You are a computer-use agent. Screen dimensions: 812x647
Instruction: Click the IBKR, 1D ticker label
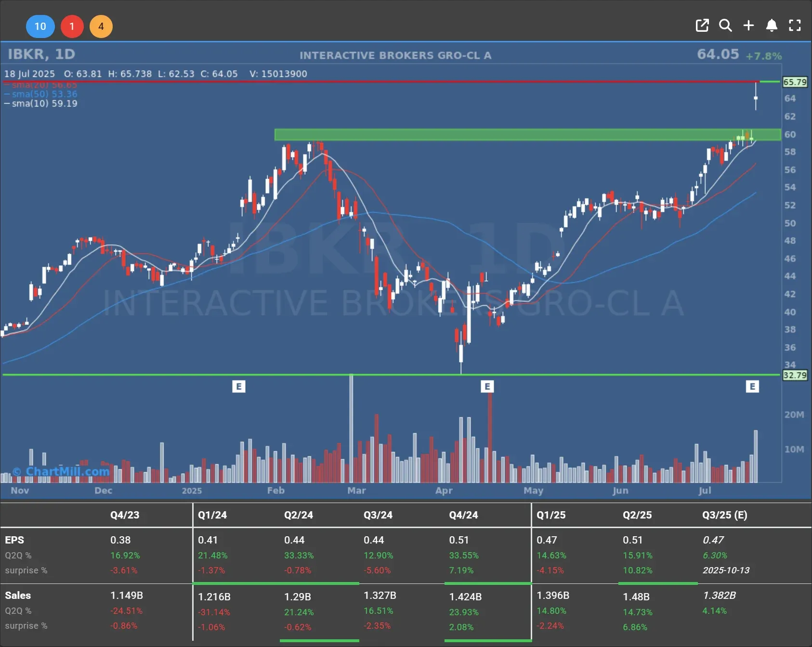coord(41,54)
